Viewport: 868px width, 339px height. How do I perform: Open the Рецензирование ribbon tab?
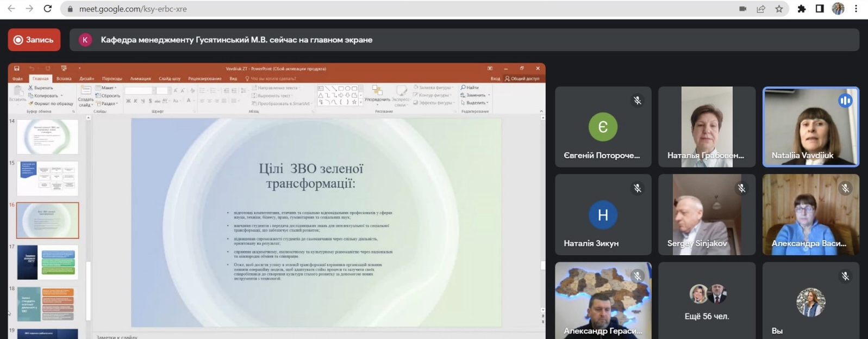click(205, 78)
